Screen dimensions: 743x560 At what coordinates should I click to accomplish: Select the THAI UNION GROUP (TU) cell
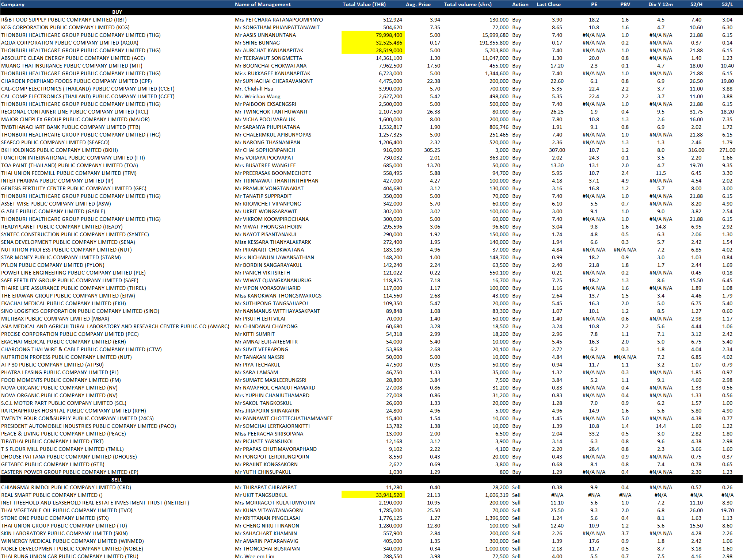pyautogui.click(x=64, y=526)
